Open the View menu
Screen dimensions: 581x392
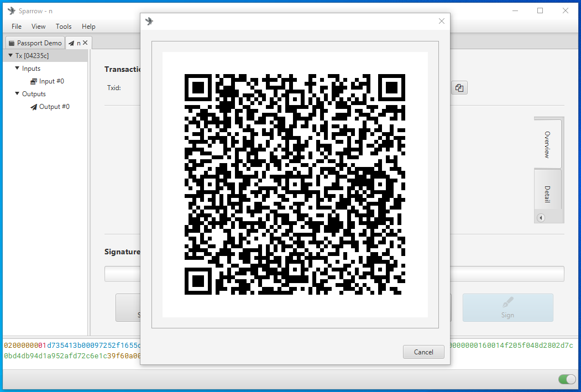[x=39, y=27]
